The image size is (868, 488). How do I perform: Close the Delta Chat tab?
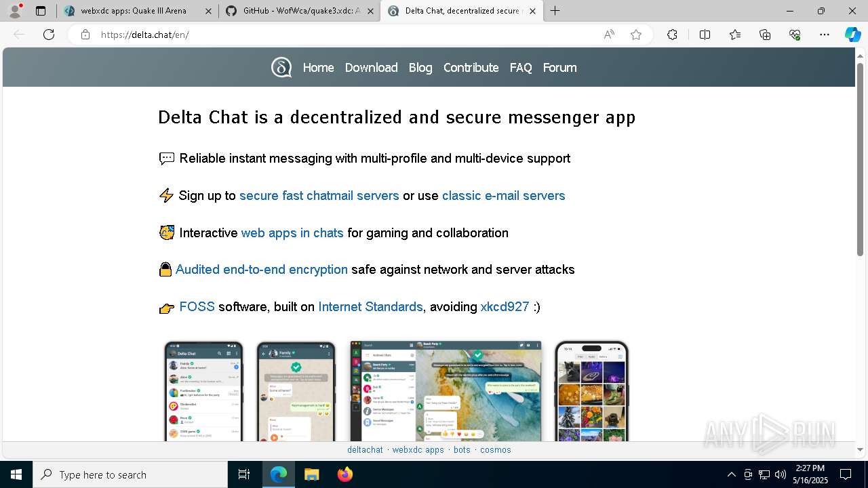[532, 11]
